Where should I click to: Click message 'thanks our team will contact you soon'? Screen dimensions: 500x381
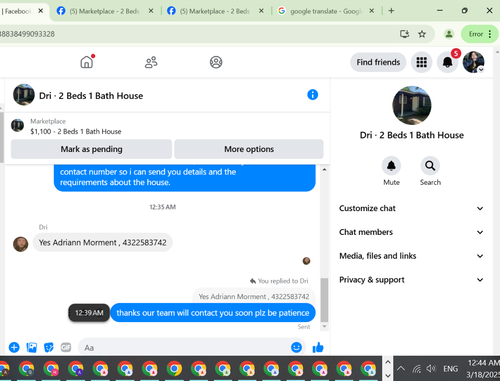coord(213,313)
